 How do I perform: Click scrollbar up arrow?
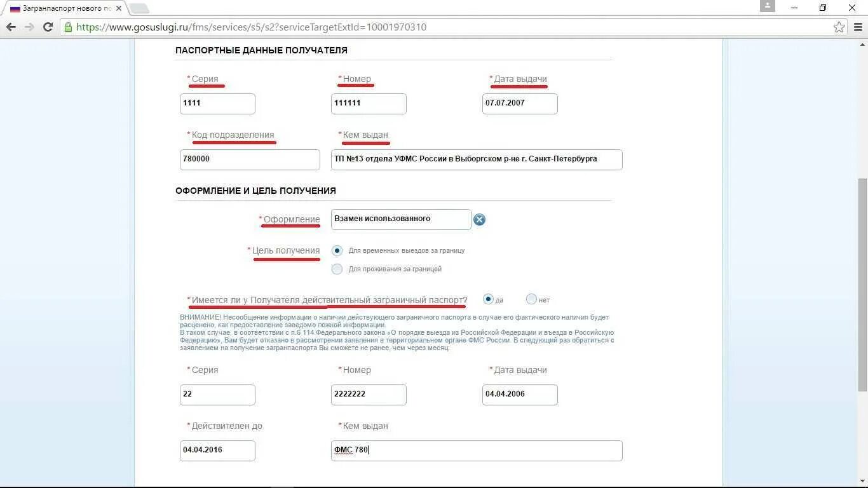pos(862,44)
